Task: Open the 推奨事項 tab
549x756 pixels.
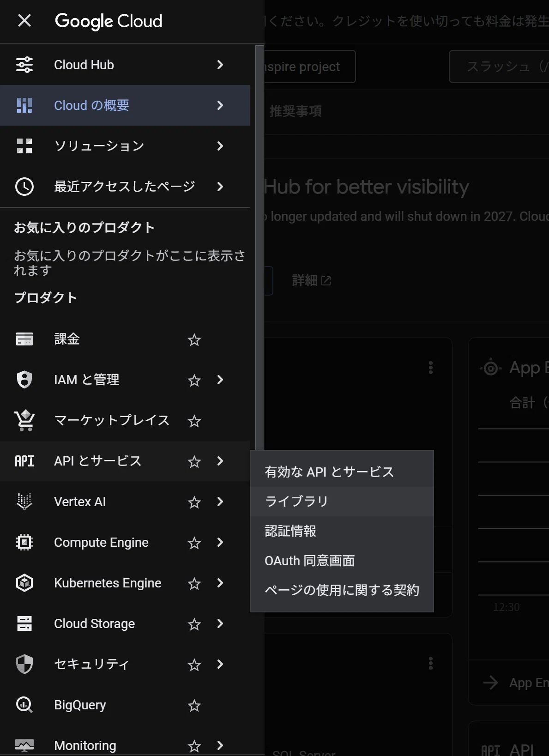Action: (296, 111)
